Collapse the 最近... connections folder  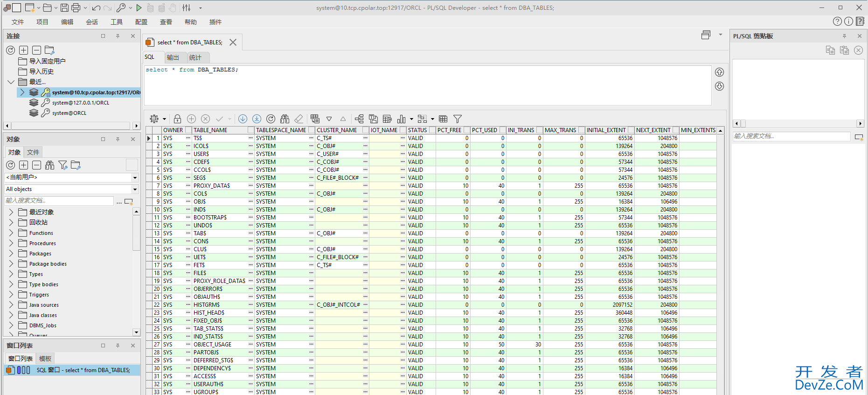(11, 82)
